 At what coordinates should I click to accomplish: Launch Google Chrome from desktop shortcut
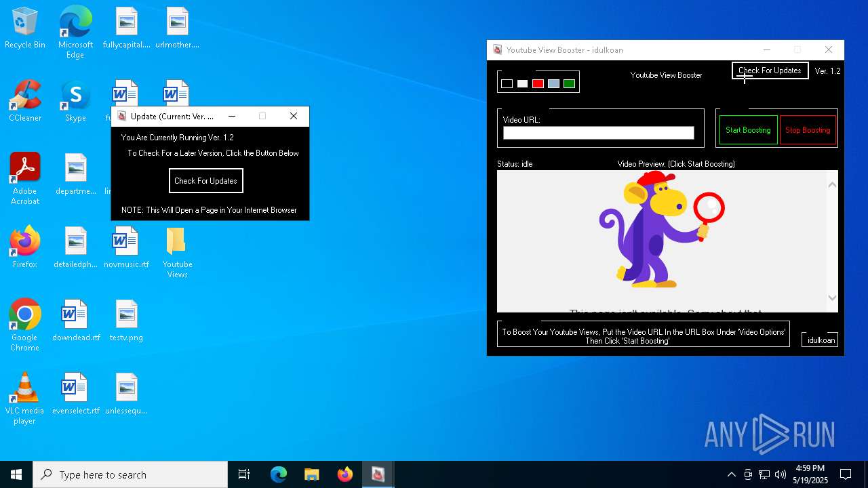pyautogui.click(x=25, y=325)
